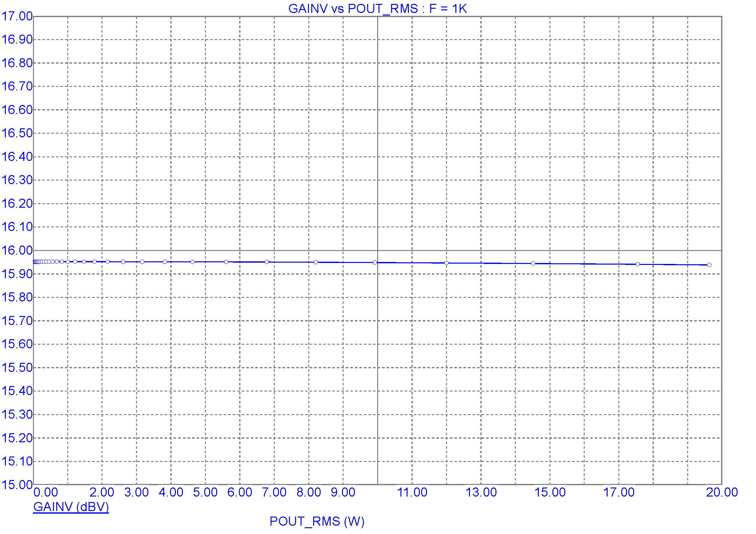Click the 4.00 x-axis label
756x534 pixels.
pos(171,493)
